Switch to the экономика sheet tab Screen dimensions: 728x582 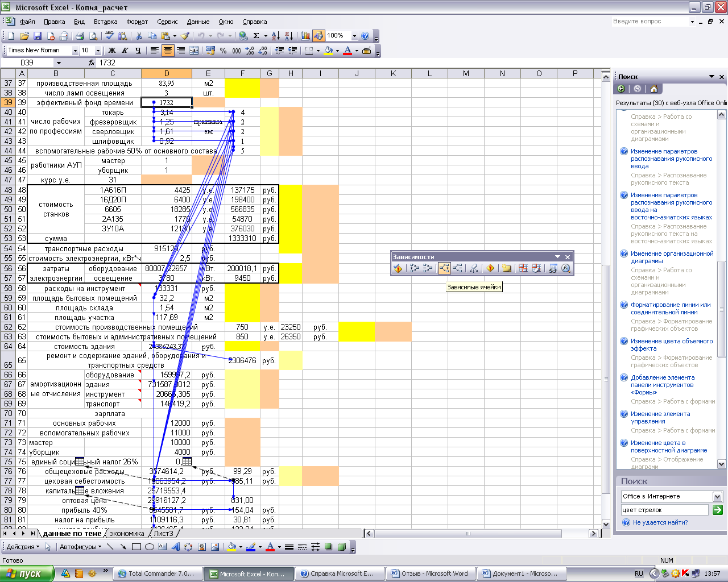[127, 533]
